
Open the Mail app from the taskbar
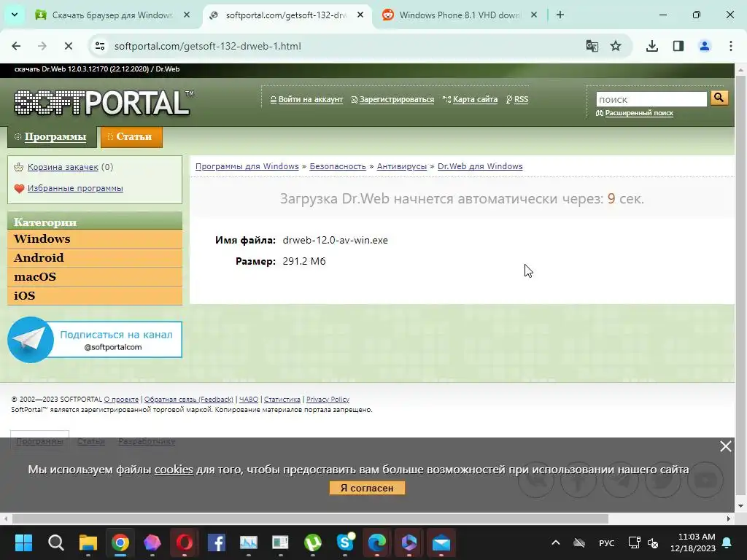(441, 542)
